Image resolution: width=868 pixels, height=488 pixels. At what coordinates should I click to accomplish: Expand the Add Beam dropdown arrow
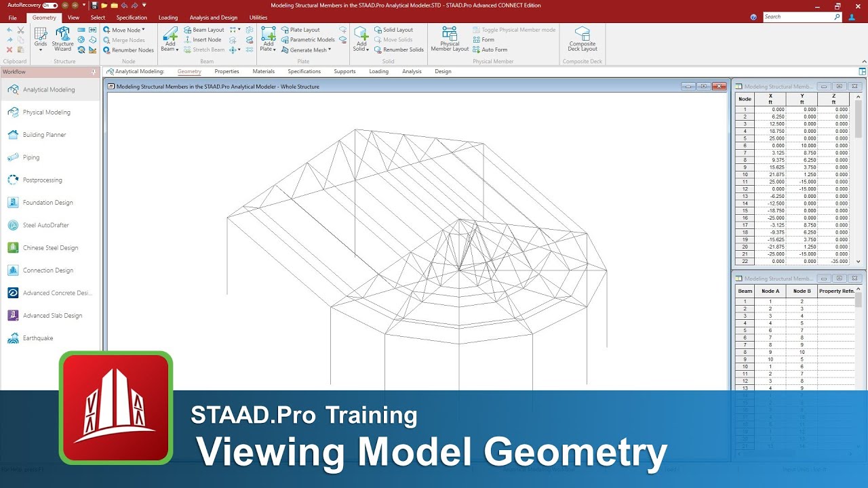coord(177,49)
